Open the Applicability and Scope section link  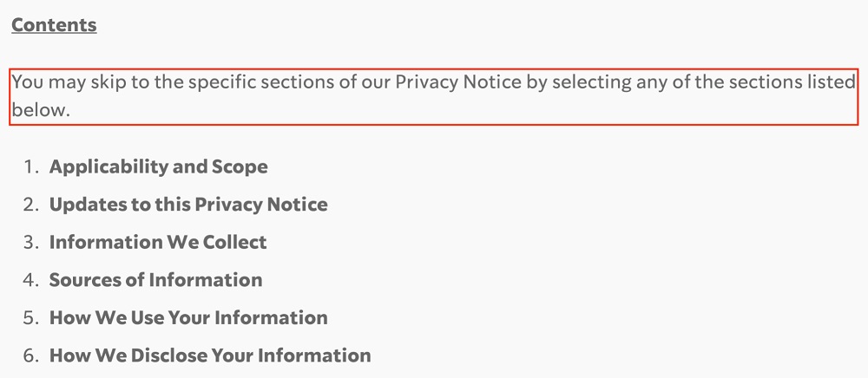tap(158, 167)
